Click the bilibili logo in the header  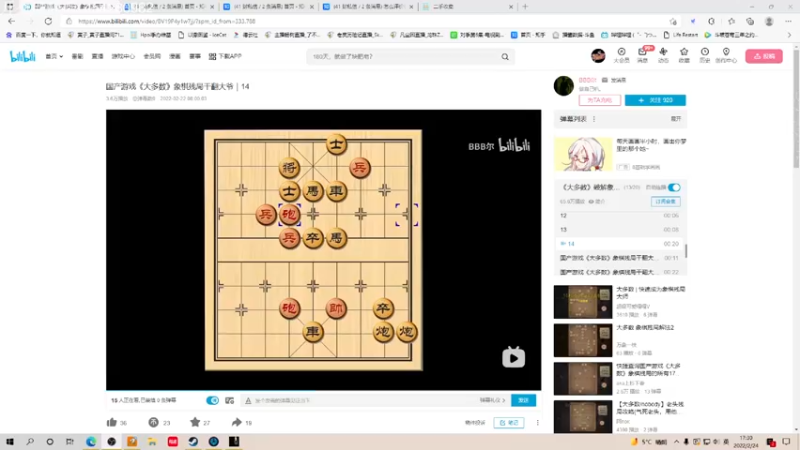[22, 56]
